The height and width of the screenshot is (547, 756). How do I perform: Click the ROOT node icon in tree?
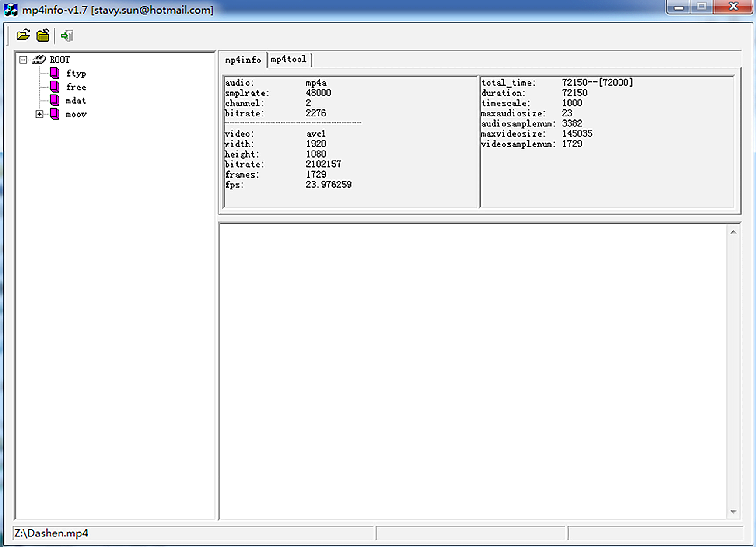click(39, 60)
